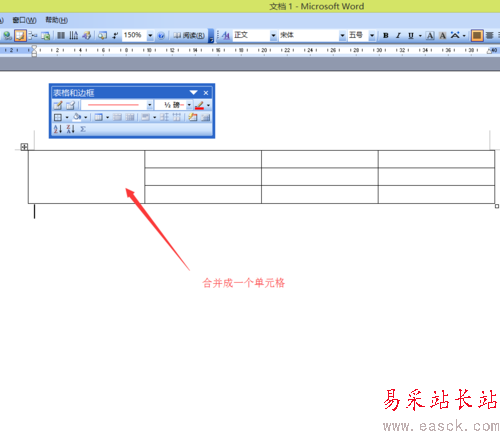Click the 宋体 font name box

click(309, 35)
